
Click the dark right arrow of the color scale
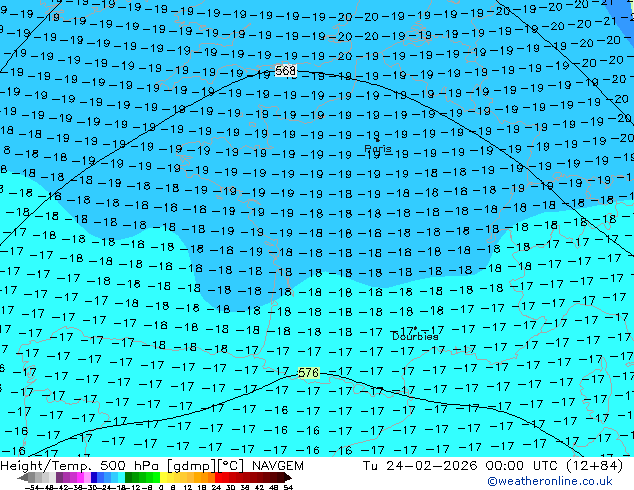pos(288,477)
